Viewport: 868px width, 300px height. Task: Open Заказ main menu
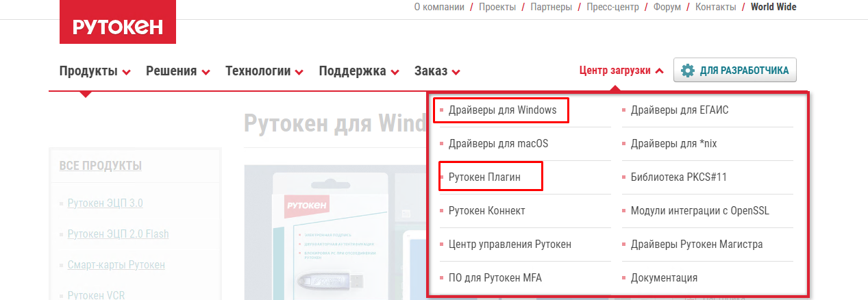click(x=431, y=71)
